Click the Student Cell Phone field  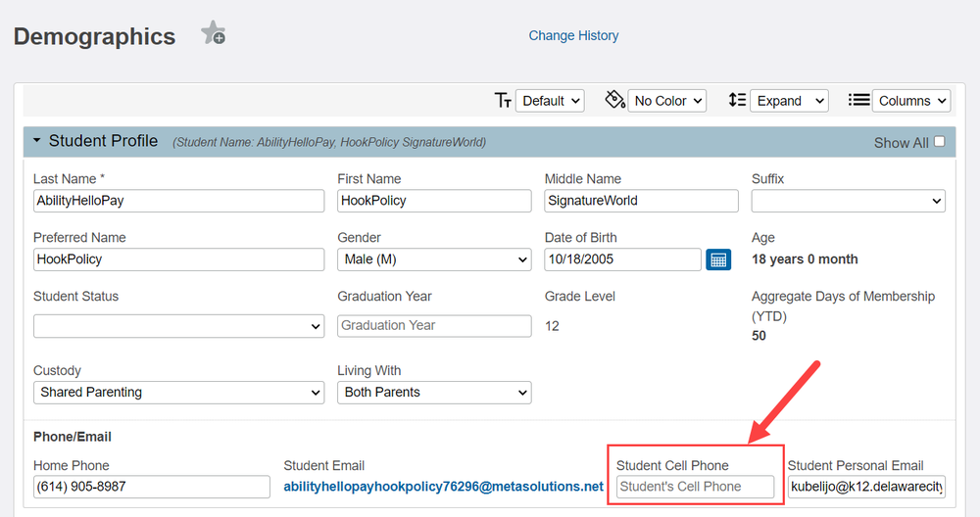pos(695,487)
